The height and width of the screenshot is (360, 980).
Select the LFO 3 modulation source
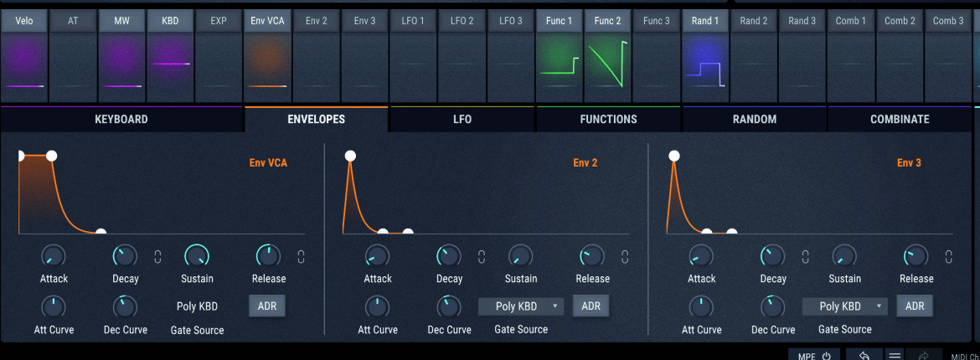point(511,21)
